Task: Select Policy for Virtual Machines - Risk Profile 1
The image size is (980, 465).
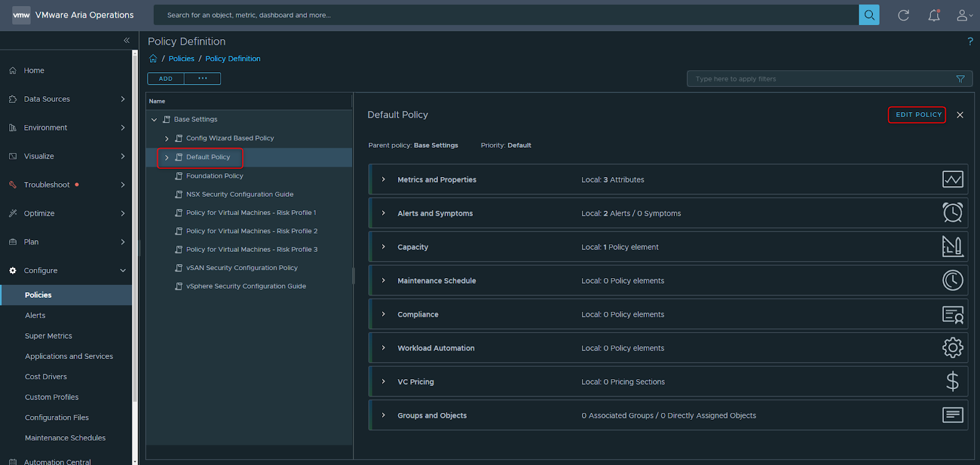Action: click(251, 213)
